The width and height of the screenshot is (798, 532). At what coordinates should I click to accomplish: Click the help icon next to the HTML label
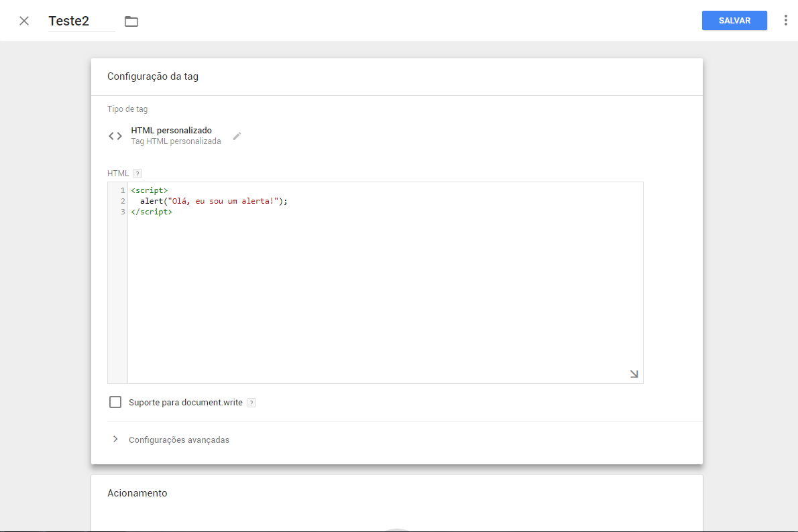coord(137,174)
